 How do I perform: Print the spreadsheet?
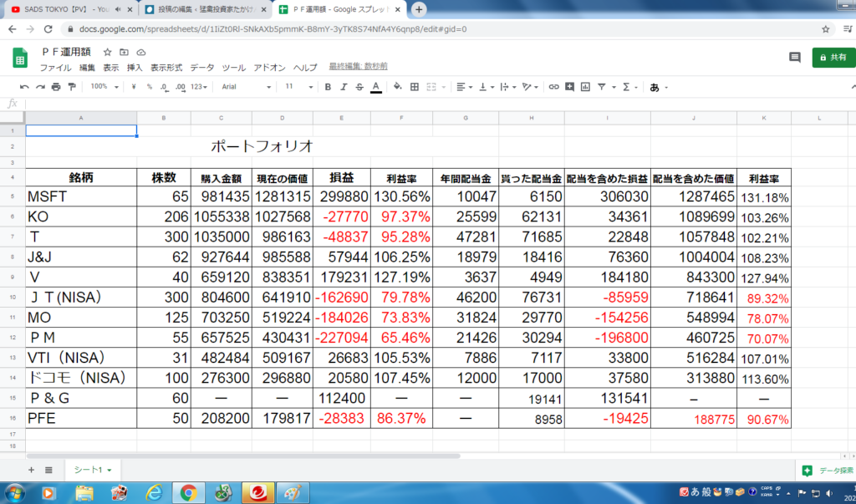coord(56,87)
